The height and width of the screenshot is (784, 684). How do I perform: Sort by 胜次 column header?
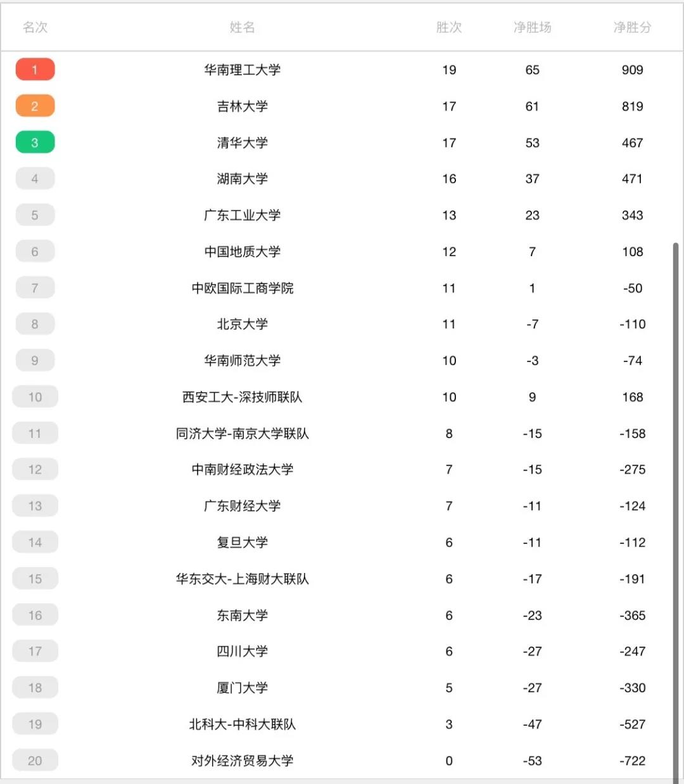(449, 27)
